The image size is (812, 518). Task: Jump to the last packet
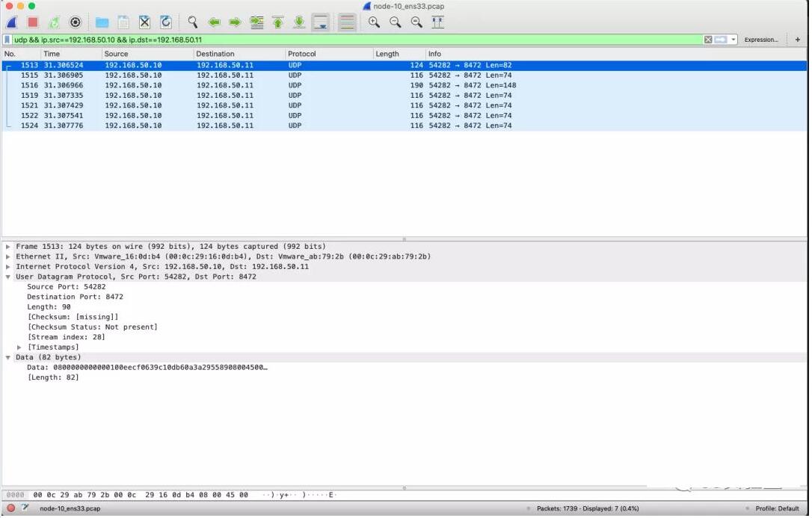coord(299,22)
